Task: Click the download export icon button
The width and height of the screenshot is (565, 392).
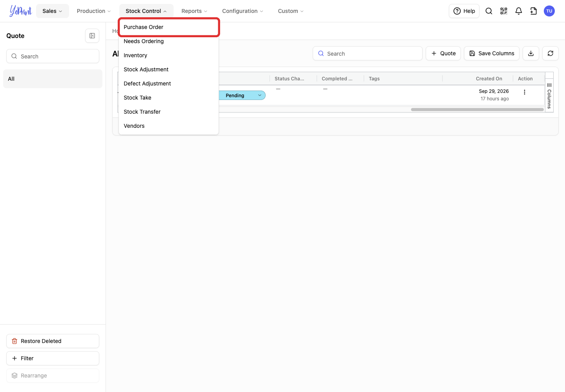Action: click(x=531, y=53)
